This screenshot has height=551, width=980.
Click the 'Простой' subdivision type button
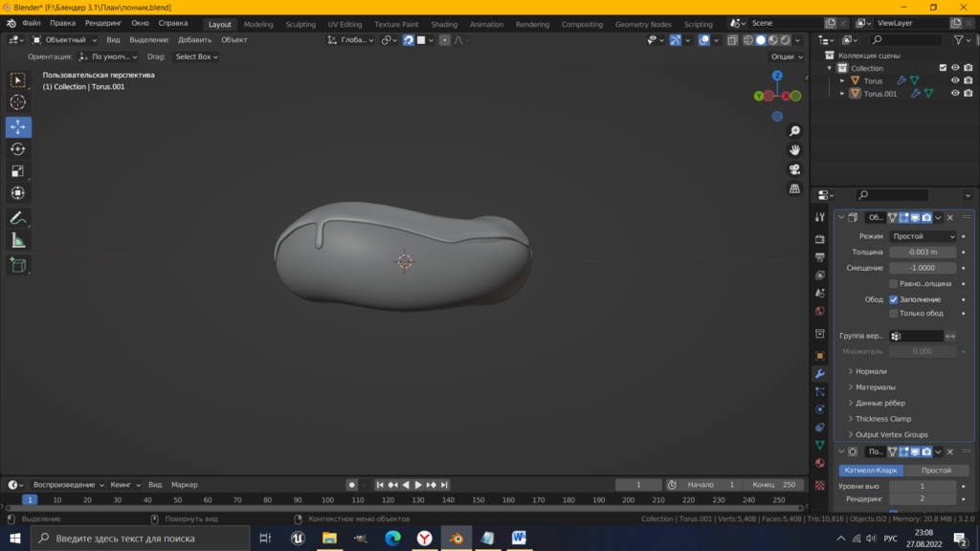936,471
